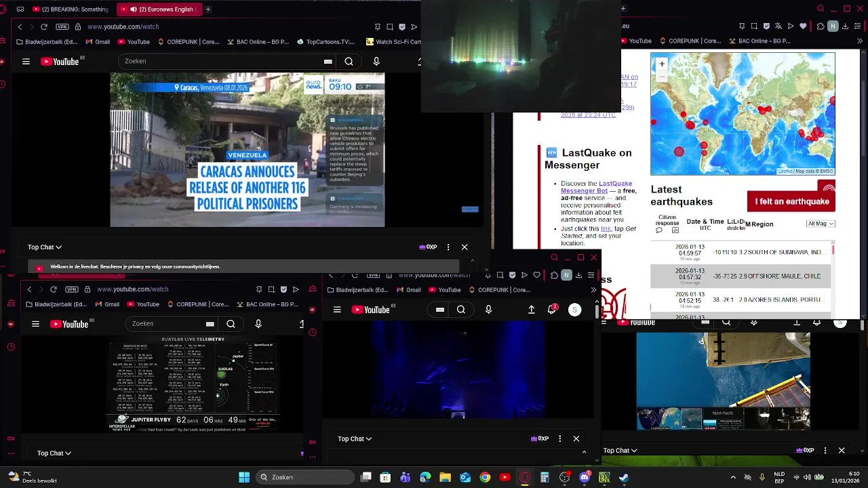The image size is (868, 488).
Task: Open Windows Start menu
Action: [x=244, y=477]
